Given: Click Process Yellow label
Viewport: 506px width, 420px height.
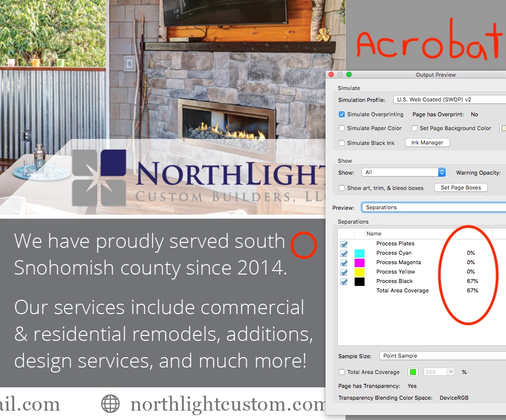Looking at the screenshot, I should [x=396, y=272].
